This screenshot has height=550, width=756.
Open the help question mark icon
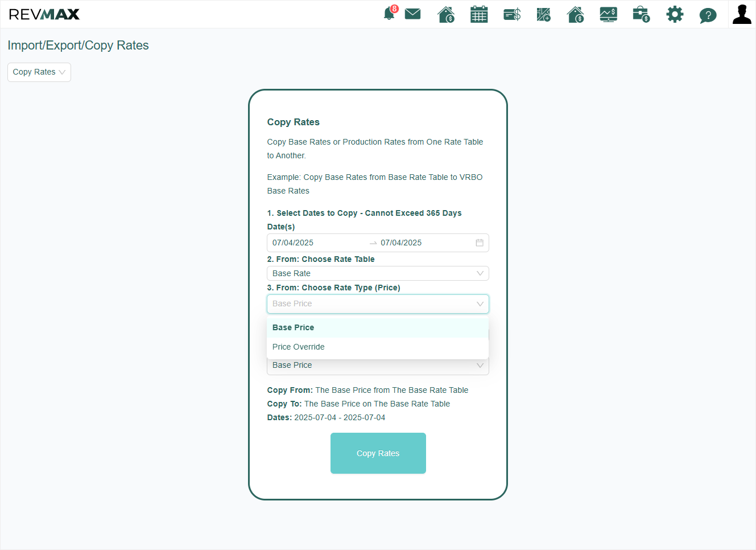pos(708,15)
